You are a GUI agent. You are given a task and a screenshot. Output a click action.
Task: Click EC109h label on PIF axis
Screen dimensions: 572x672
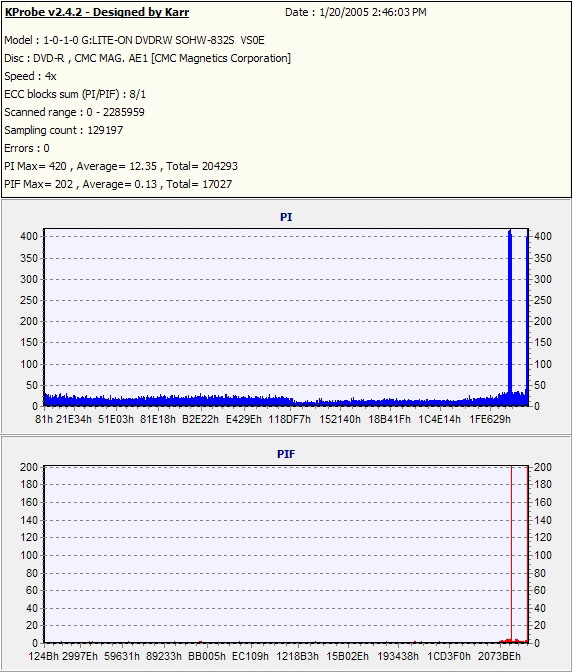[250, 656]
